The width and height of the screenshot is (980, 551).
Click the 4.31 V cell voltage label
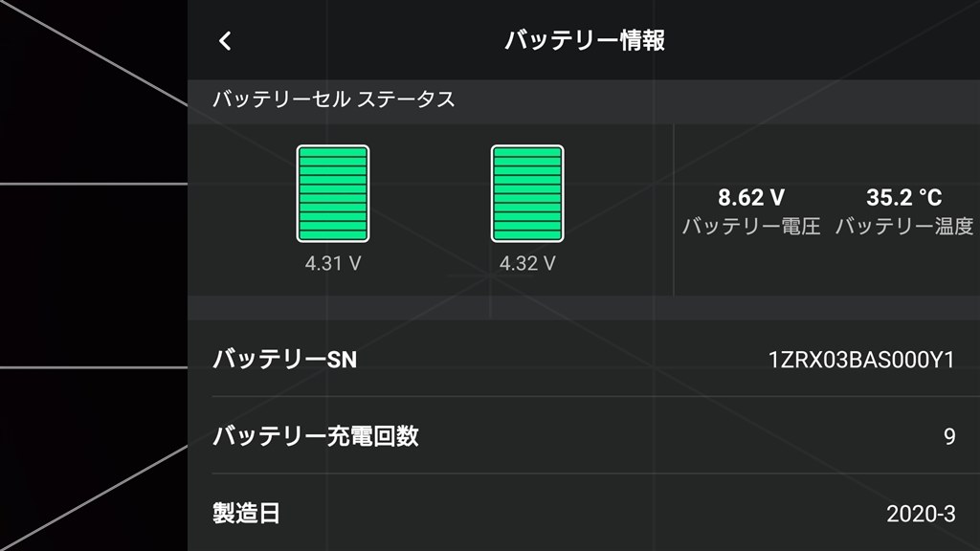pos(333,264)
